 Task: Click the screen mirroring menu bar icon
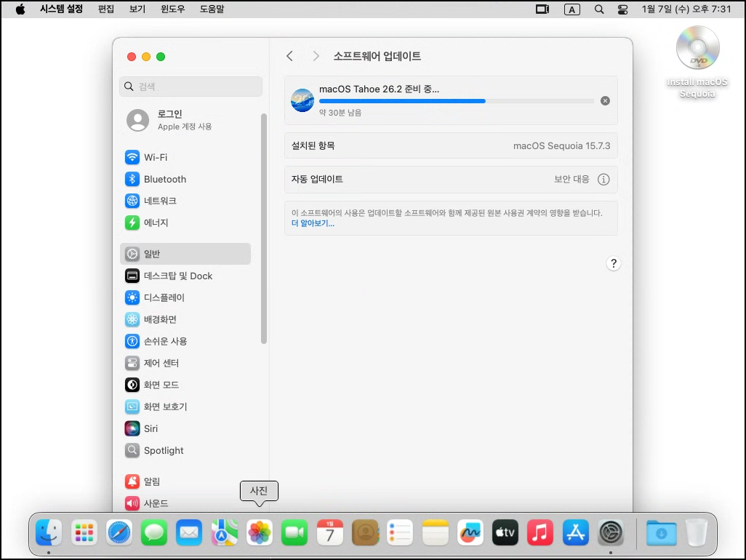coord(542,9)
